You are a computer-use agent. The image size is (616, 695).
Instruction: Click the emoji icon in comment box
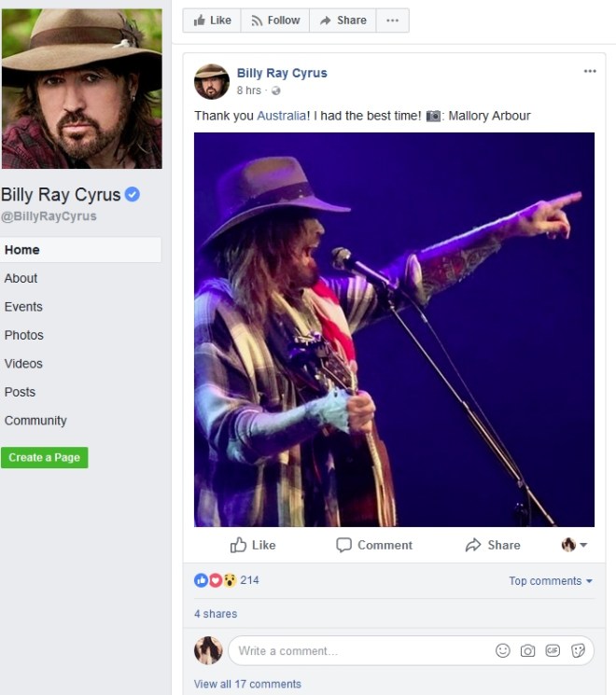pyautogui.click(x=503, y=651)
